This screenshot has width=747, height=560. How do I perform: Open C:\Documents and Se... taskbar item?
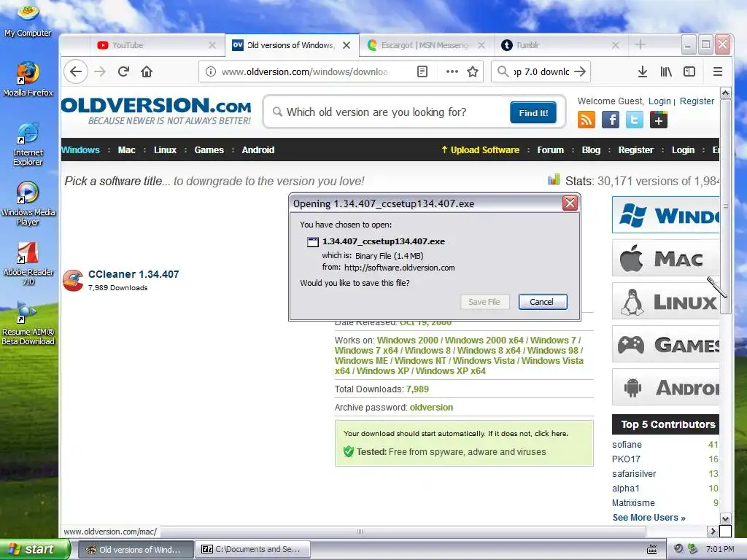pos(253,549)
